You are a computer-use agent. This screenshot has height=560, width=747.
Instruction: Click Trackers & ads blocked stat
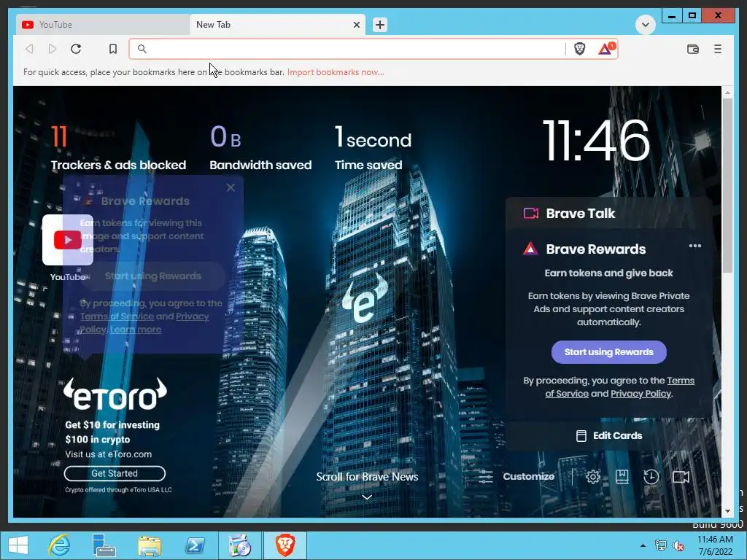click(118, 147)
